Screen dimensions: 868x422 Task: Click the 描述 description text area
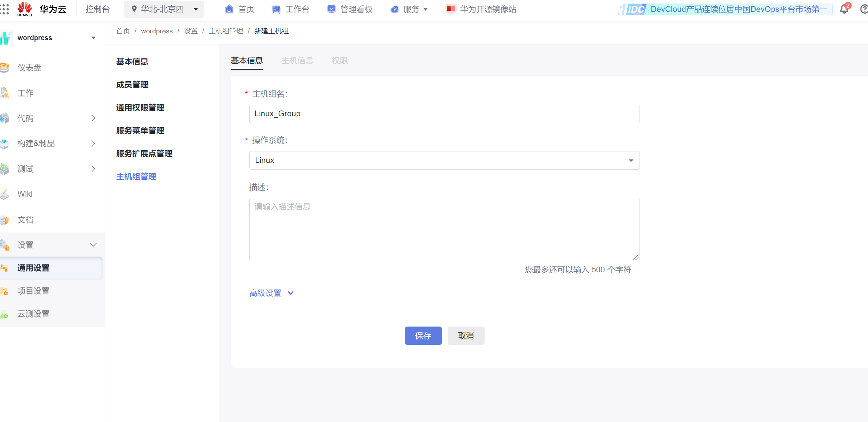click(444, 229)
